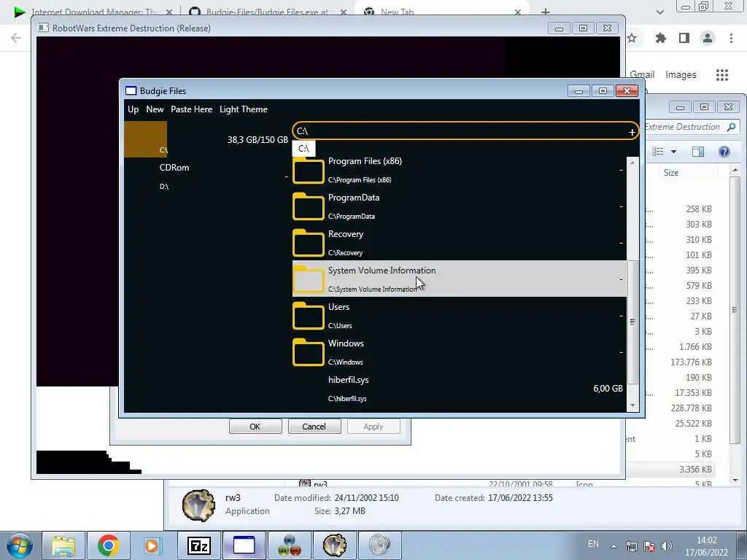The height and width of the screenshot is (560, 747).
Task: Click the Up menu item in Budgie Files
Action: point(133,109)
